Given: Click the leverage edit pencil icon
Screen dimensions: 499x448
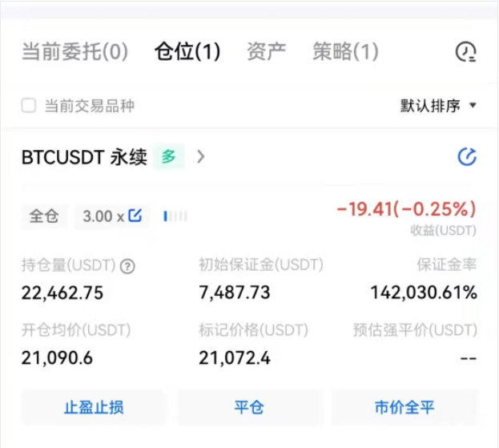Looking at the screenshot, I should (x=135, y=216).
